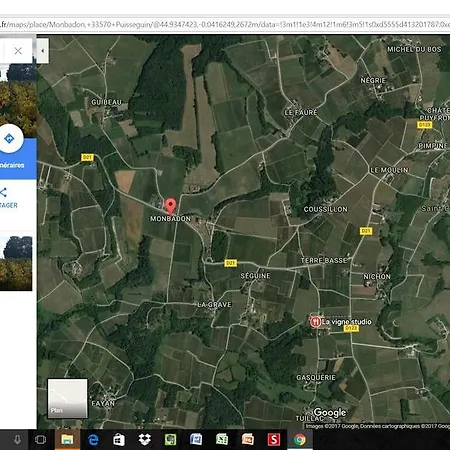Click the D123 shield near La vigne studio
This screenshot has width=450, height=450.
click(x=351, y=328)
